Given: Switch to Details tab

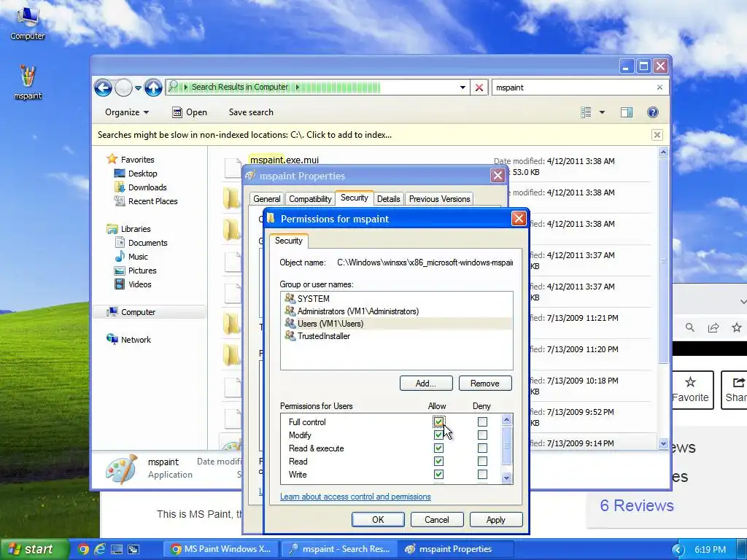Looking at the screenshot, I should point(389,199).
